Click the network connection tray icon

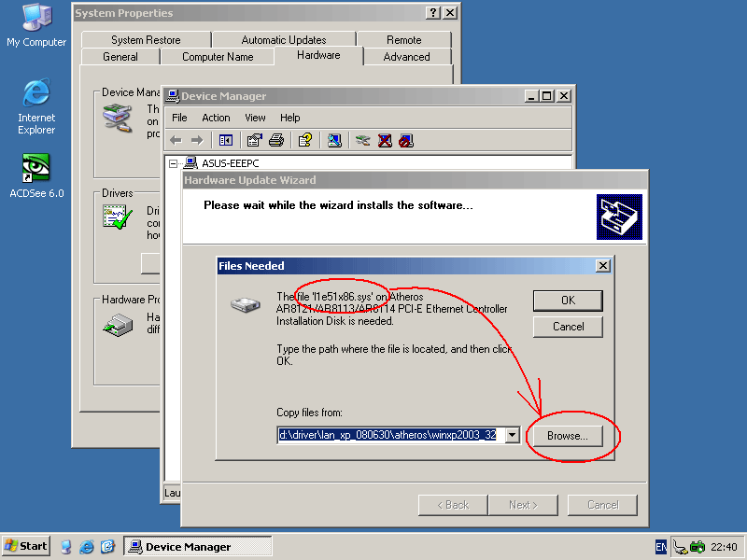pyautogui.click(x=681, y=548)
